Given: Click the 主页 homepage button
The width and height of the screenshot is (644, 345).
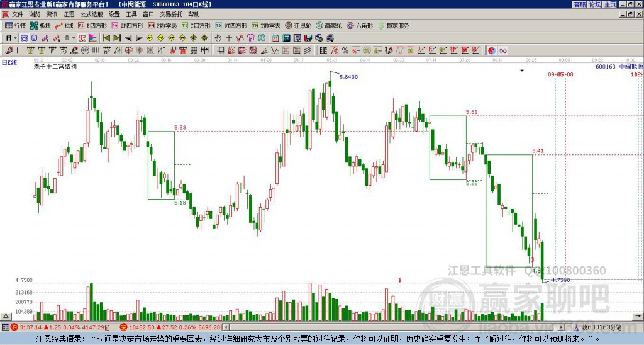Looking at the screenshot, I should tap(610, 4).
